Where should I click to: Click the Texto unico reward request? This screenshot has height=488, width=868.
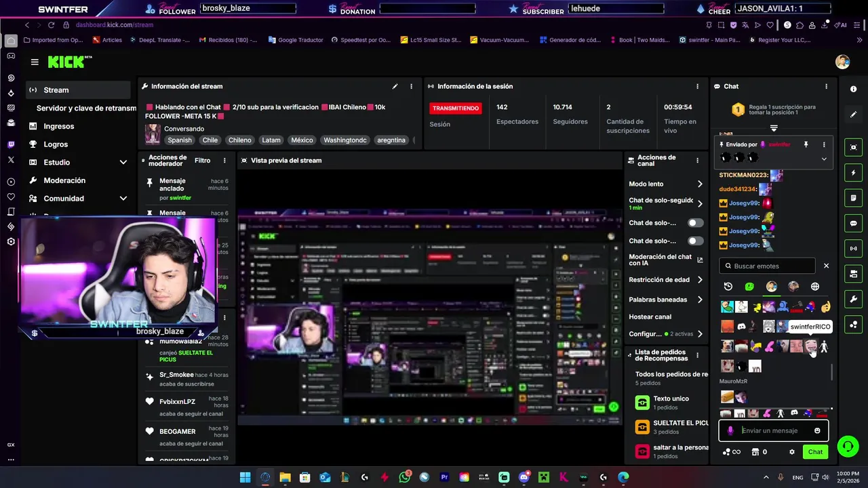671,403
